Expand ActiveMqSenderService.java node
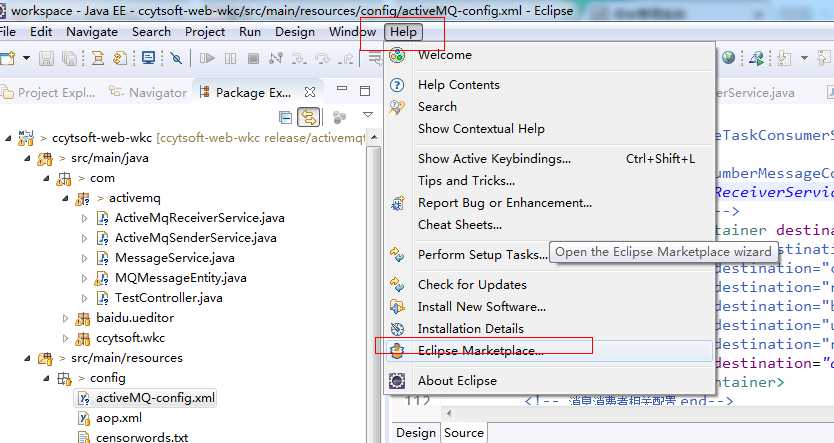This screenshot has width=834, height=443. click(84, 238)
